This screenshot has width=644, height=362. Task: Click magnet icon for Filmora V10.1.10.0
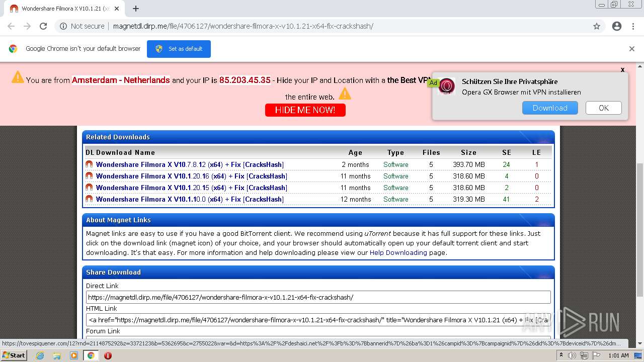[x=89, y=199]
